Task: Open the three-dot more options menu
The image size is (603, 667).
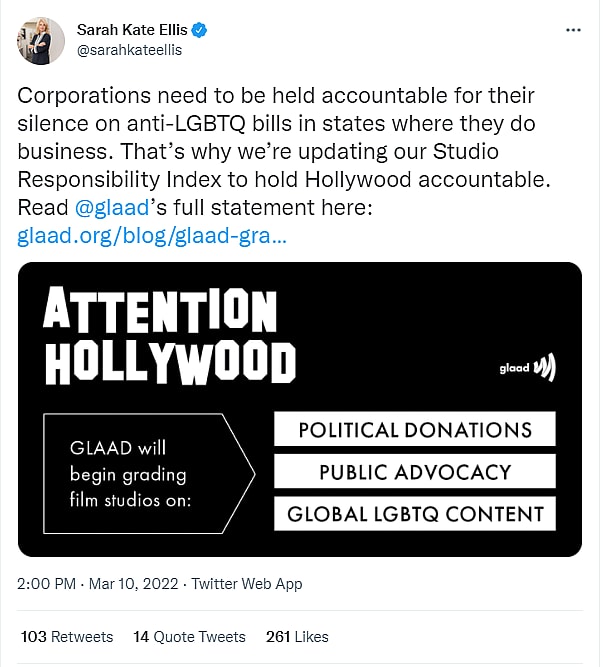Action: tap(573, 30)
